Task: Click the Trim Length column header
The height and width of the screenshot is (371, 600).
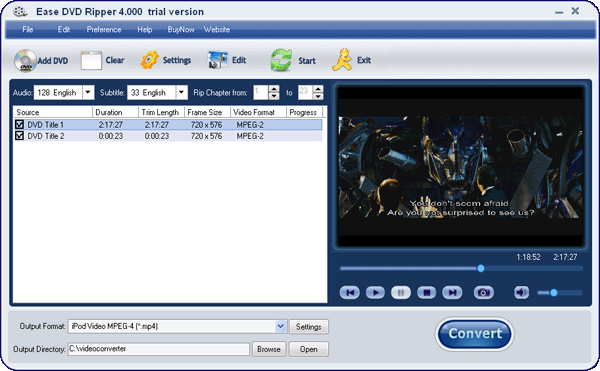Action: (161, 112)
